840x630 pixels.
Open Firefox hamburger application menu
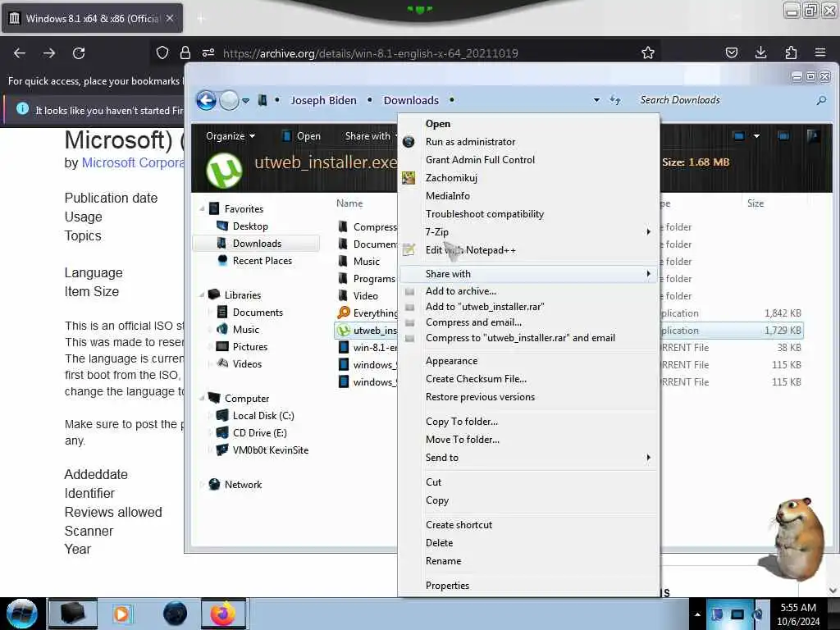tap(819, 52)
